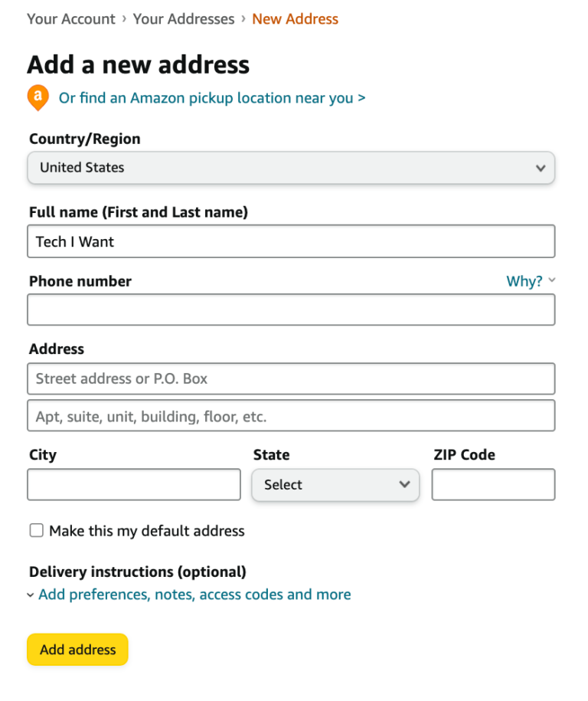Open the State Select dropdown

tap(335, 484)
